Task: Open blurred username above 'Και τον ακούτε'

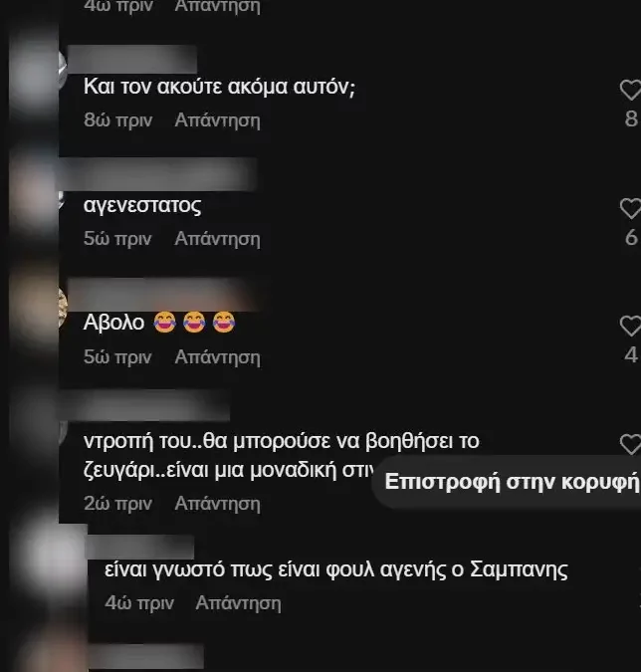Action: click(x=132, y=59)
